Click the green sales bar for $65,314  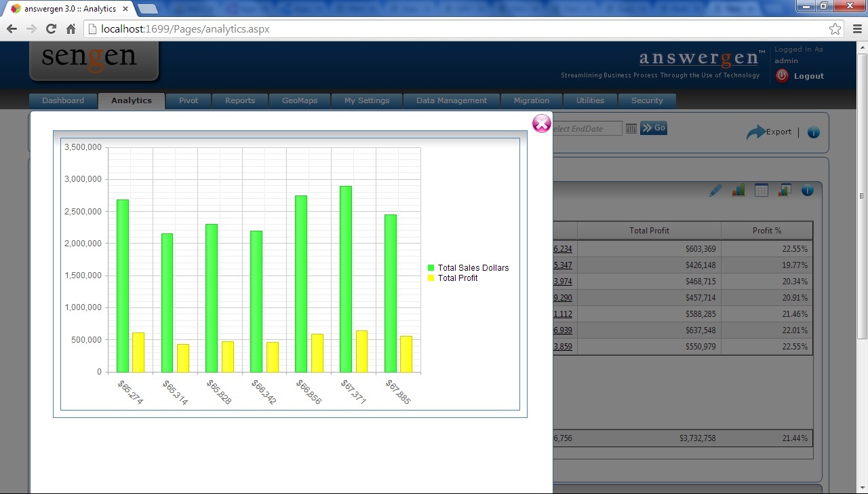pyautogui.click(x=167, y=303)
